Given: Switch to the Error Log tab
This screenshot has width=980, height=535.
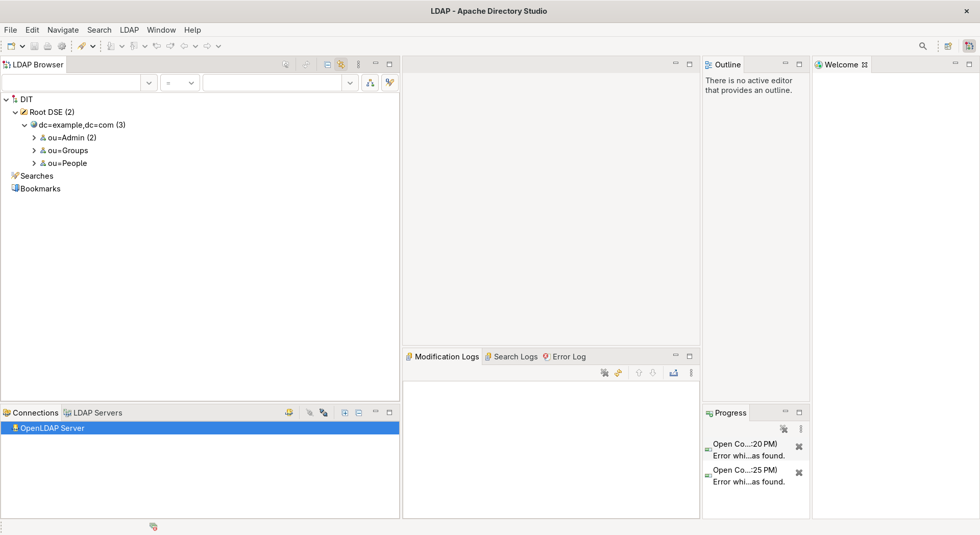Looking at the screenshot, I should 564,357.
